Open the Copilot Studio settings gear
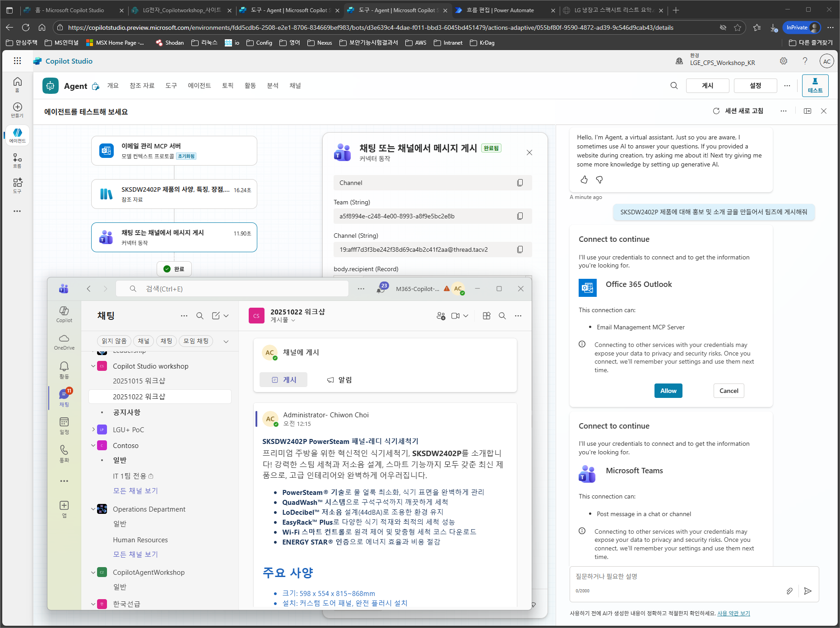 point(784,61)
